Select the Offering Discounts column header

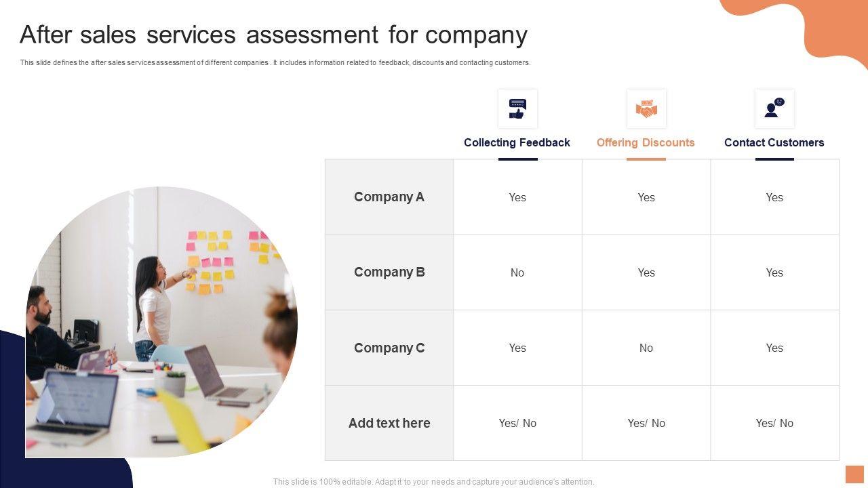click(x=646, y=142)
